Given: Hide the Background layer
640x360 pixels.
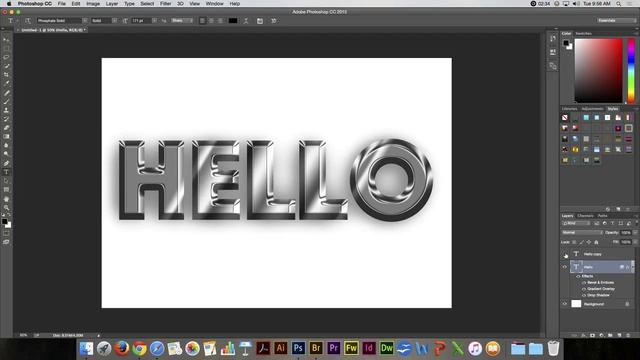Looking at the screenshot, I should click(x=565, y=304).
